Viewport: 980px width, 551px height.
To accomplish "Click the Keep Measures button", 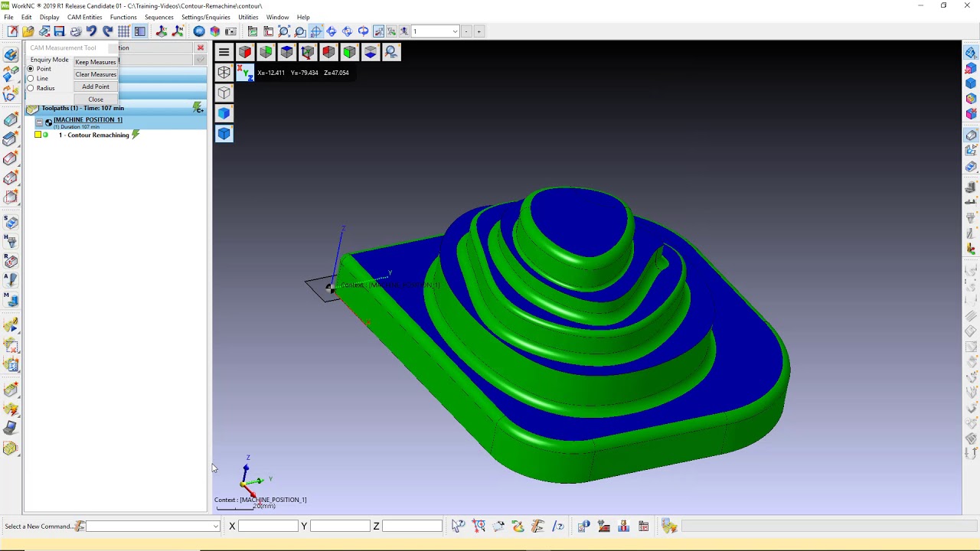I will (96, 62).
